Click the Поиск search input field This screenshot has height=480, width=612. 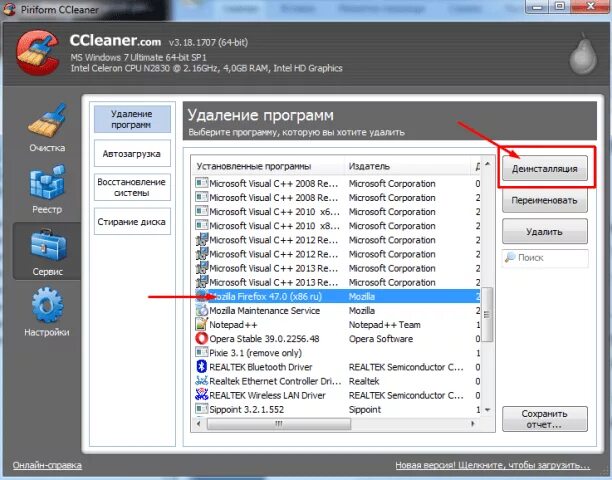(545, 258)
